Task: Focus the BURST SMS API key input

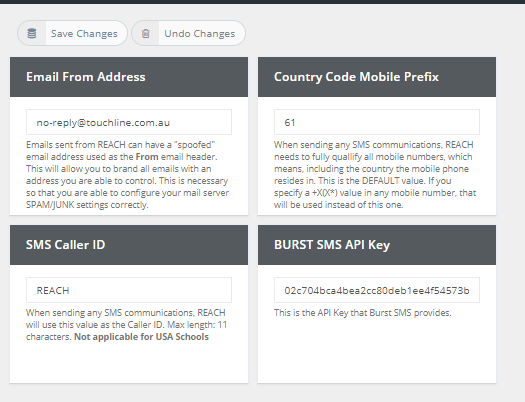Action: click(x=377, y=290)
